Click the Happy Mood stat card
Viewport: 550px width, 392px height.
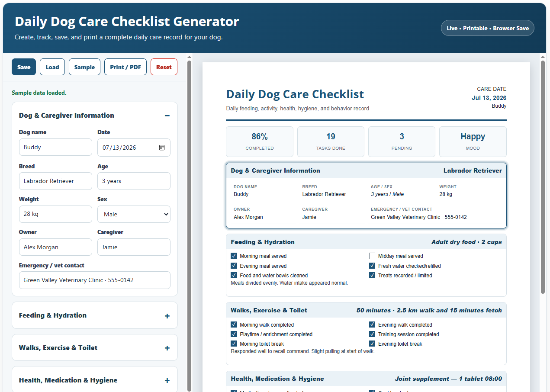click(x=473, y=141)
